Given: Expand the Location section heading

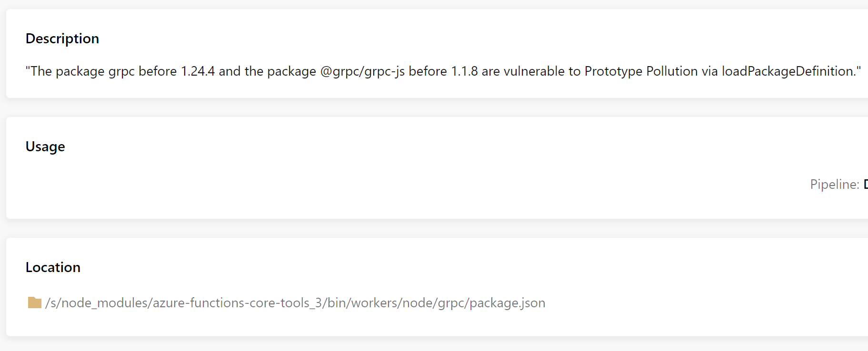Looking at the screenshot, I should tap(53, 267).
